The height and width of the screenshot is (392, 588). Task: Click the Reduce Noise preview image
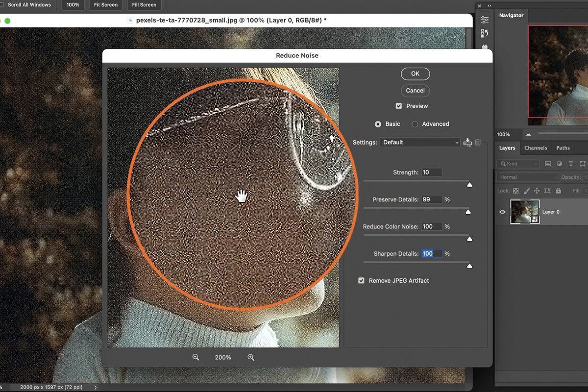(x=223, y=208)
